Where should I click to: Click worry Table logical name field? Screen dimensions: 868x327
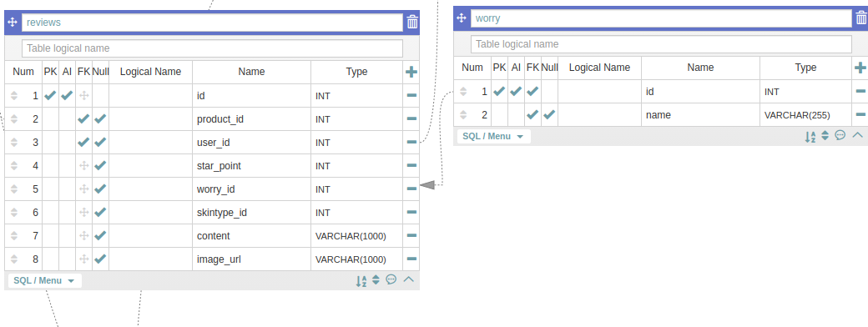(661, 43)
